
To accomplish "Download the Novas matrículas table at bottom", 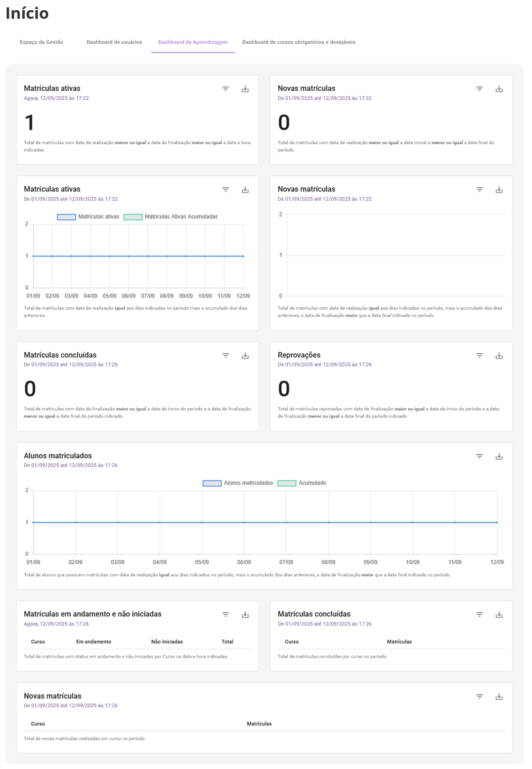I will (x=499, y=697).
